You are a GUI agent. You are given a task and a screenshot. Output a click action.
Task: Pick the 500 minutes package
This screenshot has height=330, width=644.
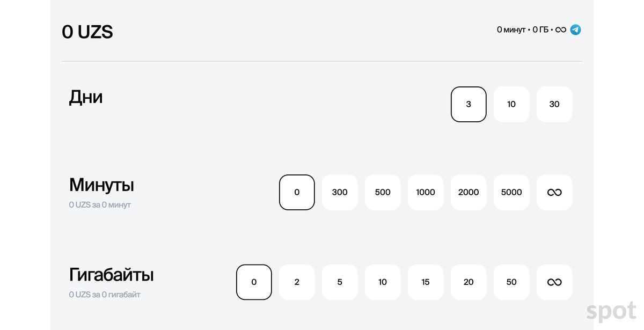(x=383, y=192)
